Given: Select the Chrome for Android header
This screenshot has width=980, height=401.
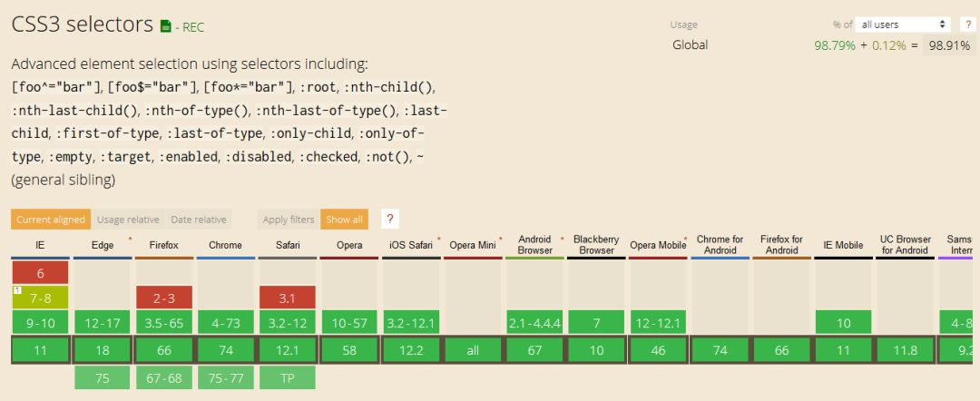Looking at the screenshot, I should click(720, 245).
